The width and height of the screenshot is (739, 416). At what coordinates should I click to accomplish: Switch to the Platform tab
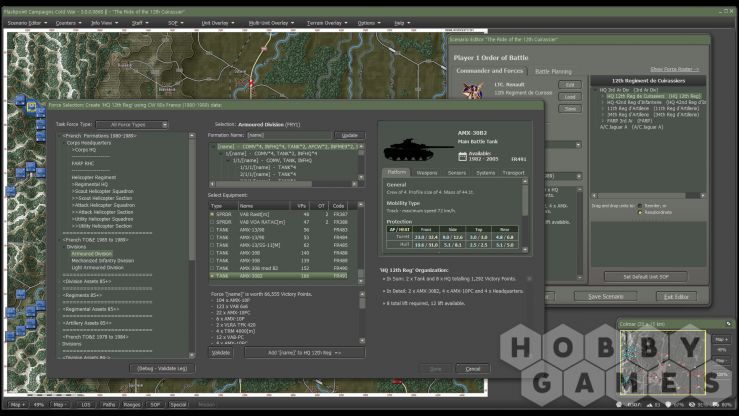(397, 172)
